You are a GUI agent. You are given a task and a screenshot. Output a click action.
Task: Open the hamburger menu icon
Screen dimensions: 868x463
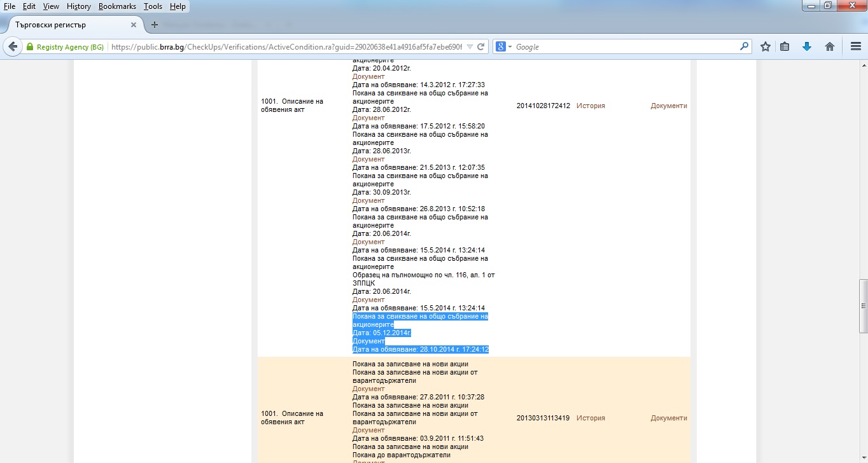[x=856, y=46]
